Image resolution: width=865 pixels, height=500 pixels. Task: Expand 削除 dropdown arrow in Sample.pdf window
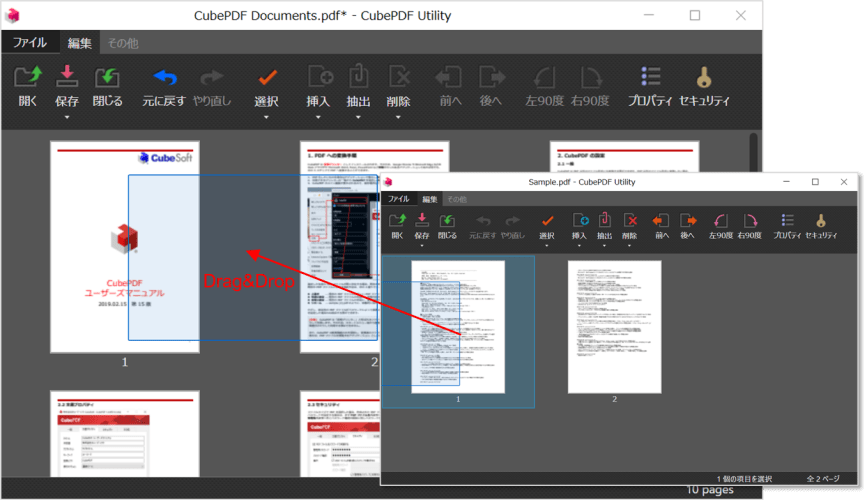tap(629, 246)
